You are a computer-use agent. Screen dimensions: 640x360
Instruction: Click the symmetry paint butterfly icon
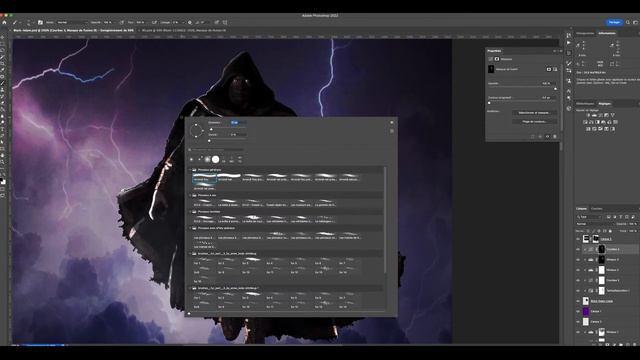click(225, 22)
